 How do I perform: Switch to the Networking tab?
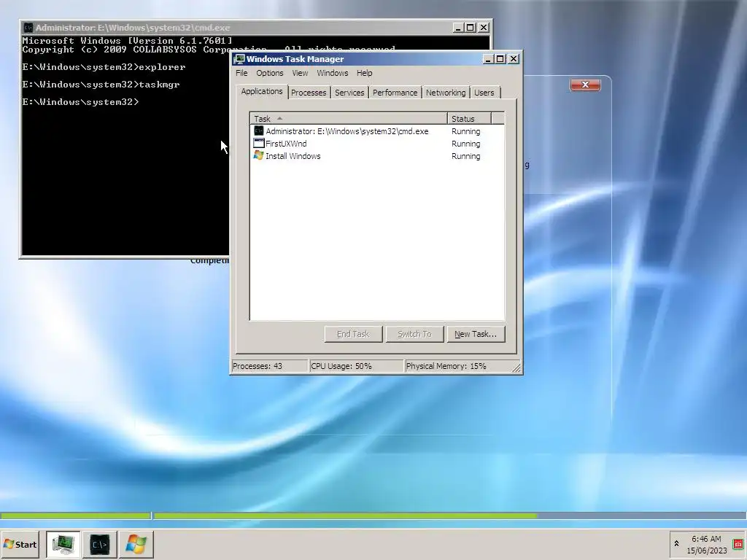pos(446,93)
